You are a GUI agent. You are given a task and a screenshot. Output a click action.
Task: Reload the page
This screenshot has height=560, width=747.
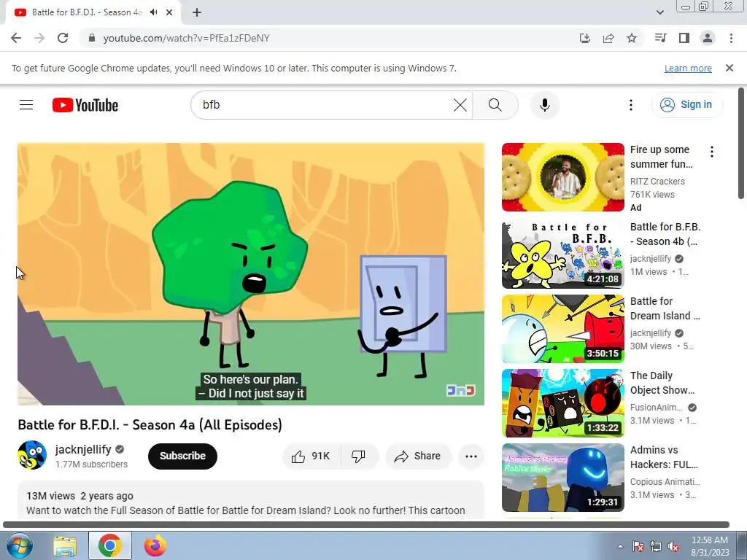pyautogui.click(x=63, y=38)
